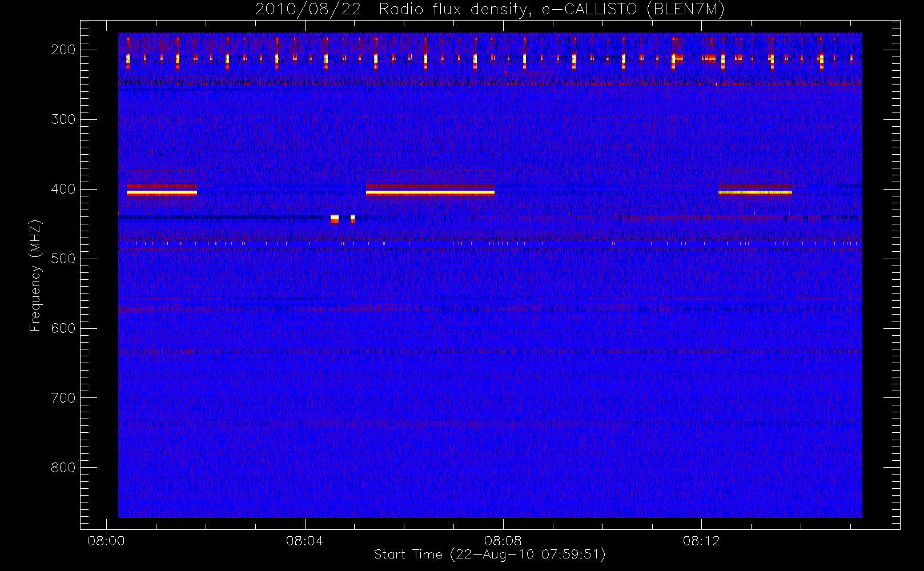
Task: Click the 08:08 time tick label
Action: click(503, 541)
